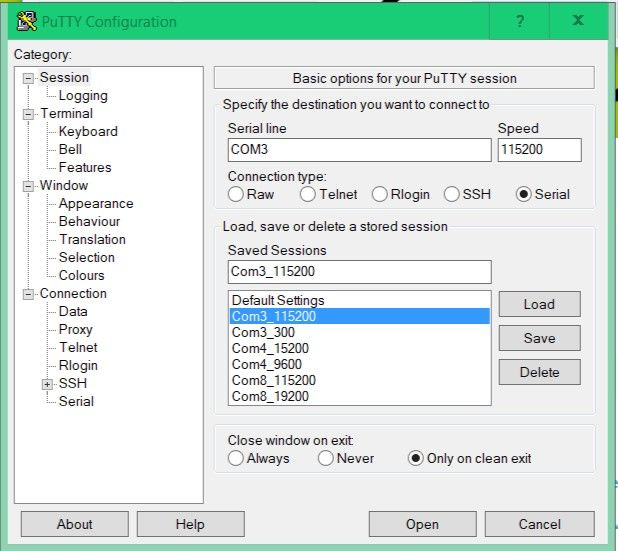Open the Proxy category
The image size is (618, 551).
coord(76,329)
